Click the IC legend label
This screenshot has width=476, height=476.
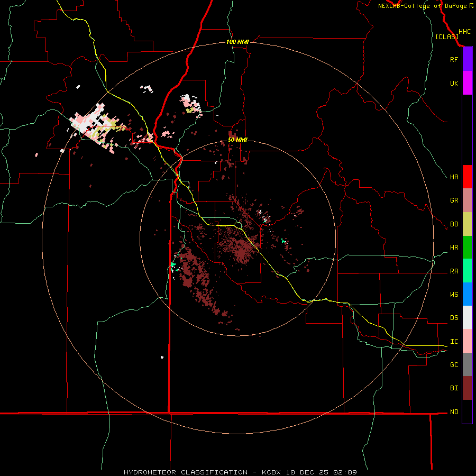(x=454, y=342)
